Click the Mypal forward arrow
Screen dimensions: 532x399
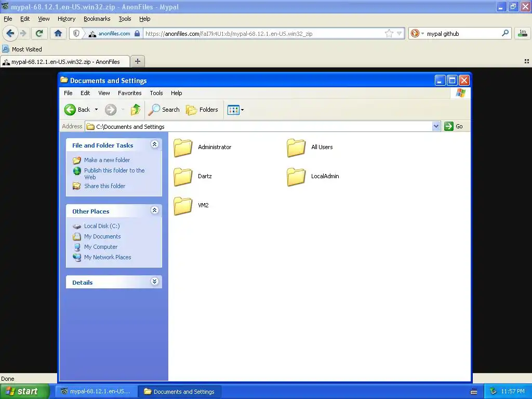point(23,33)
